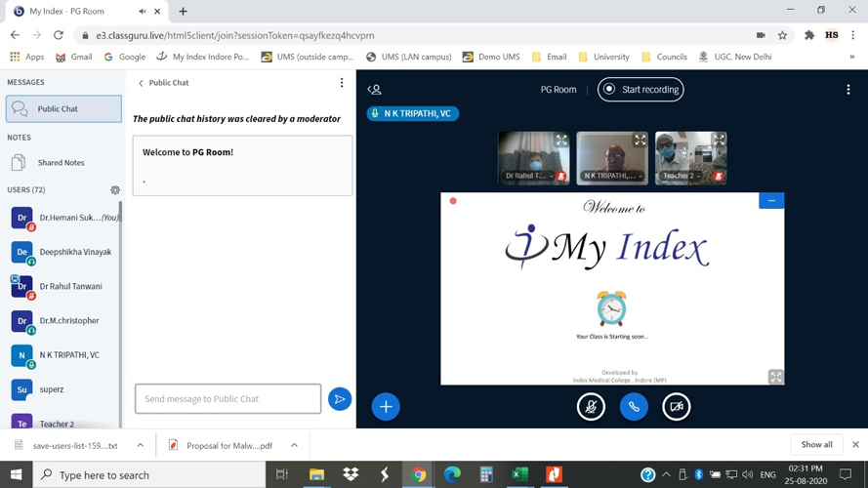The image size is (868, 488).
Task: Open Councils bookmarks folder
Action: pos(664,57)
